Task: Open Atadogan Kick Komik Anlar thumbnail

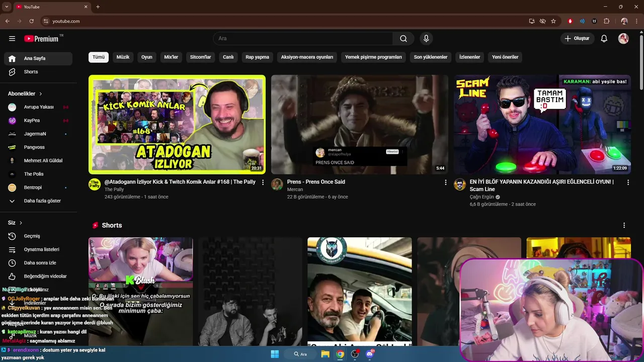Action: click(x=177, y=125)
